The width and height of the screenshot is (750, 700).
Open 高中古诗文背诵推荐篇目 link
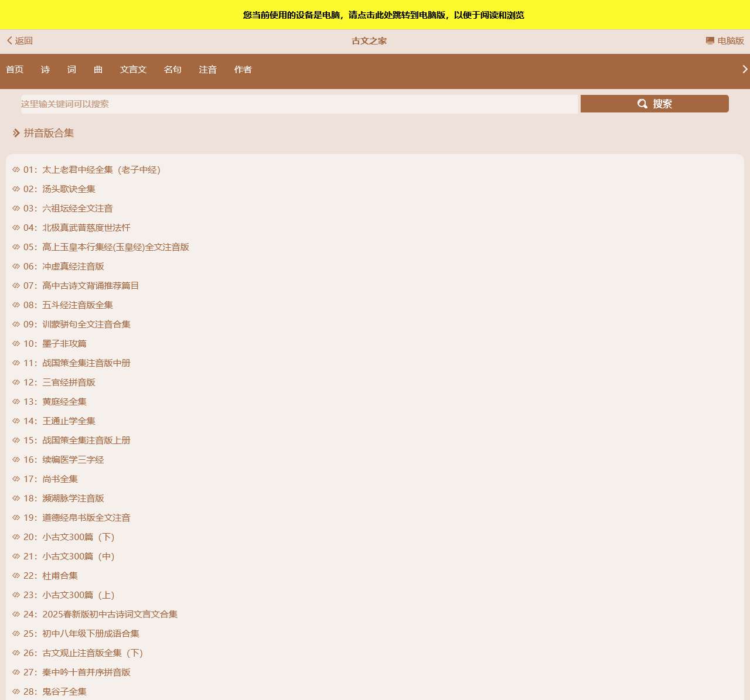click(91, 285)
